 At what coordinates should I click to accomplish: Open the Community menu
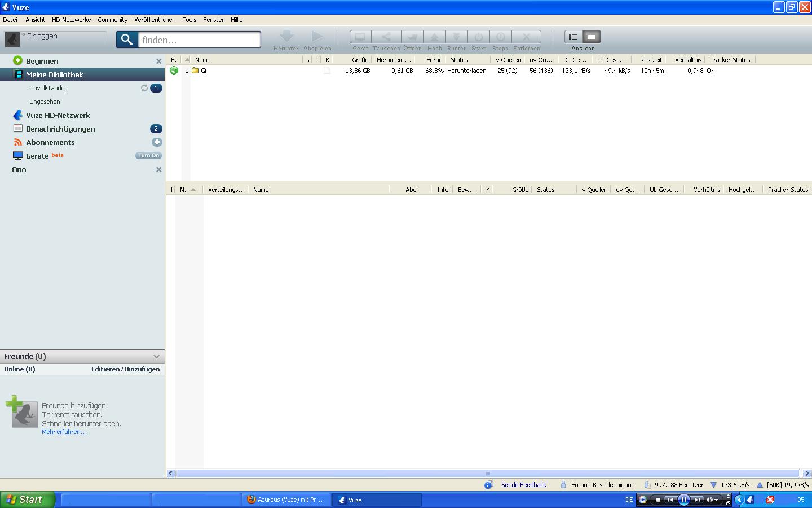[112, 20]
